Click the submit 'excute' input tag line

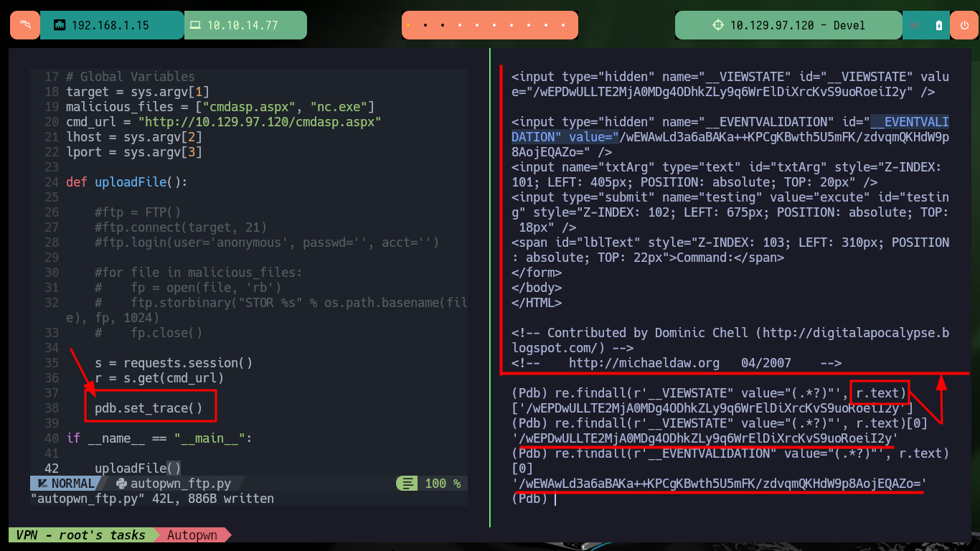pos(730,212)
